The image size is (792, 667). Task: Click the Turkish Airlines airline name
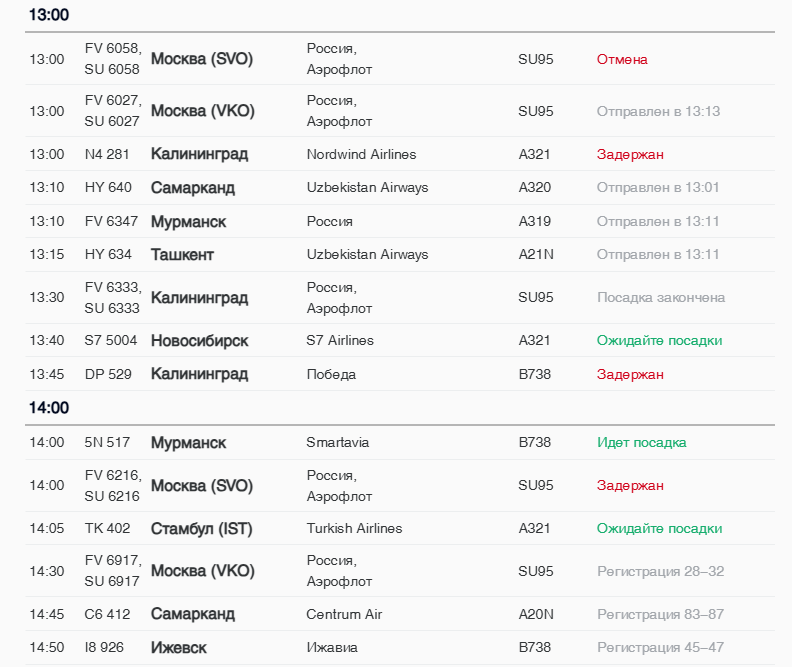point(354,529)
